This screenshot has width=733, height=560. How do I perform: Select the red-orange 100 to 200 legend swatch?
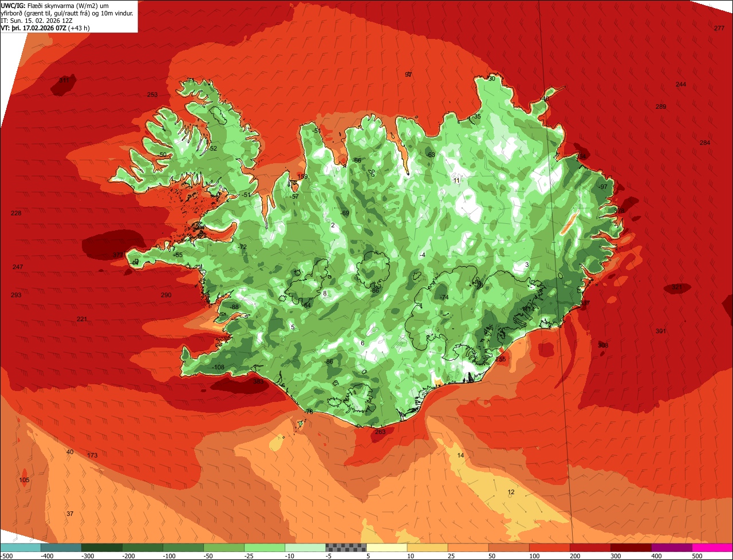pos(549,547)
